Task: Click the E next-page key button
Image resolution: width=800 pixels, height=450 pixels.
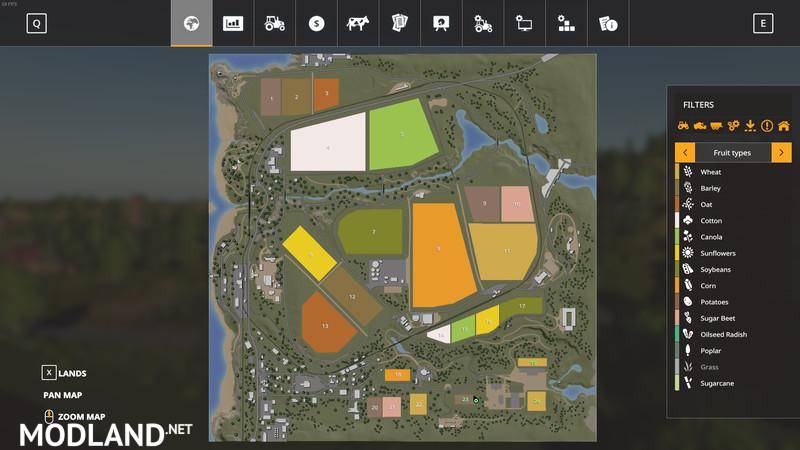Action: tap(763, 23)
